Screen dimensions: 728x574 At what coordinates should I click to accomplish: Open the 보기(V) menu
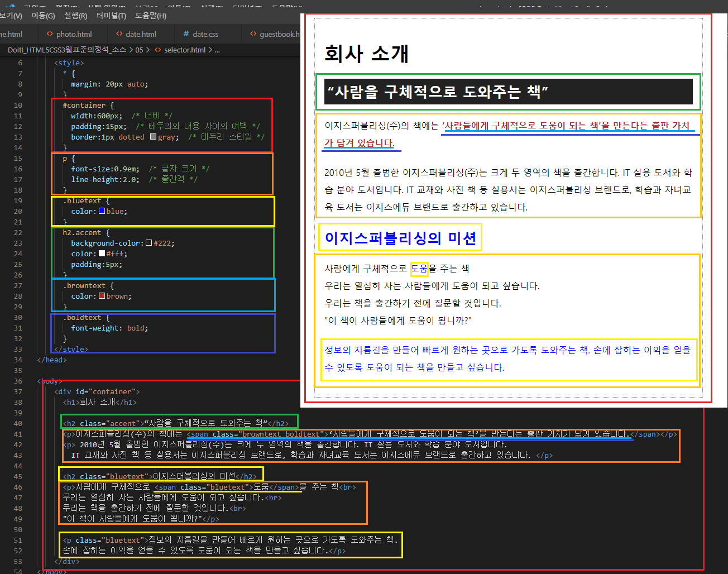pos(11,16)
